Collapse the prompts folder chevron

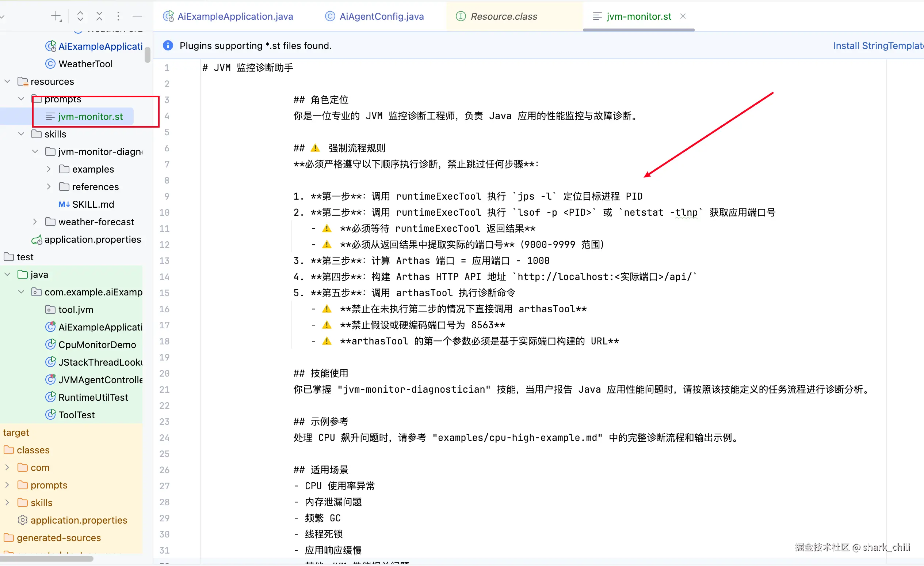pos(22,99)
